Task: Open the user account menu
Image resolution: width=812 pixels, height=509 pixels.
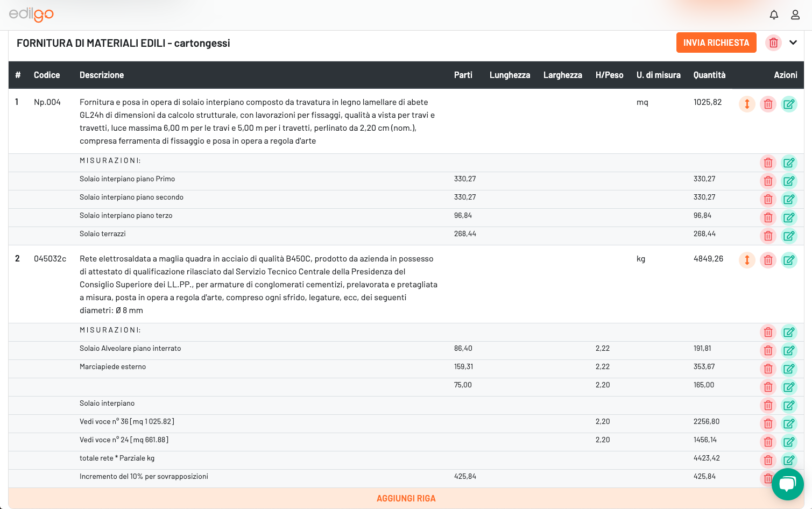Action: [795, 15]
